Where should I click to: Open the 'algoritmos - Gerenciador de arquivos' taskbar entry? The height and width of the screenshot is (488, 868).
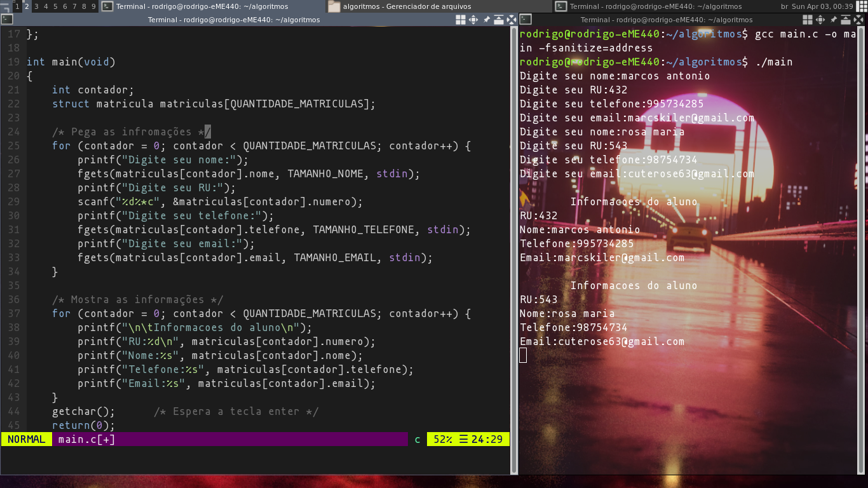(x=439, y=6)
